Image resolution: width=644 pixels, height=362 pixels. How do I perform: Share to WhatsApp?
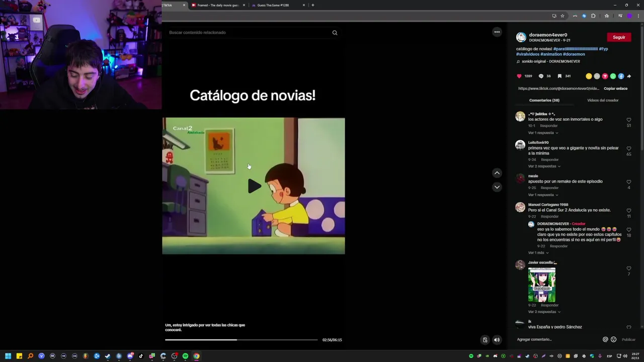coord(613,76)
